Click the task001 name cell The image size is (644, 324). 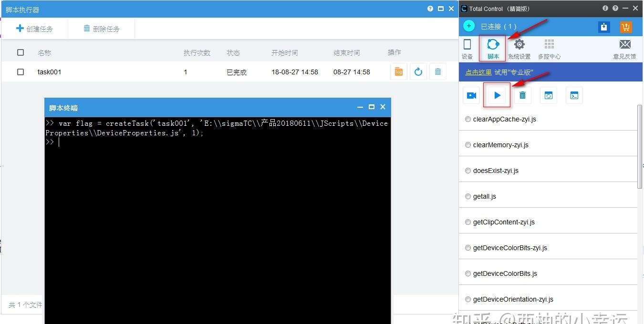click(50, 72)
